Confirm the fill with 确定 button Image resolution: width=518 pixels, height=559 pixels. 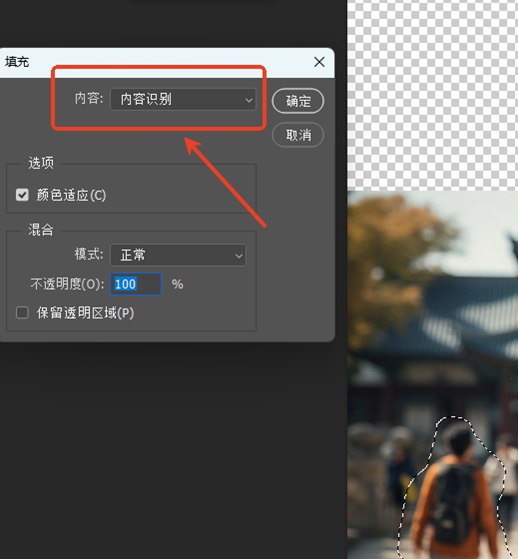click(x=298, y=101)
